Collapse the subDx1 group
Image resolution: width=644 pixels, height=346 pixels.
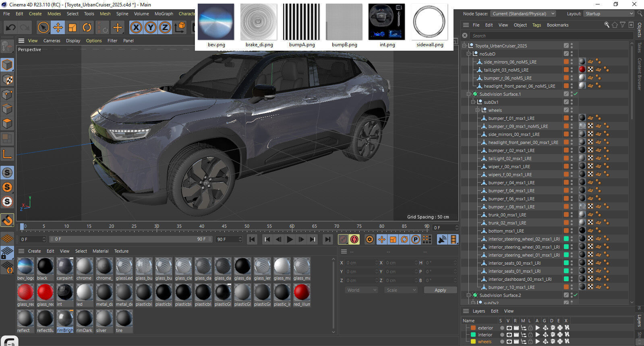(x=473, y=102)
